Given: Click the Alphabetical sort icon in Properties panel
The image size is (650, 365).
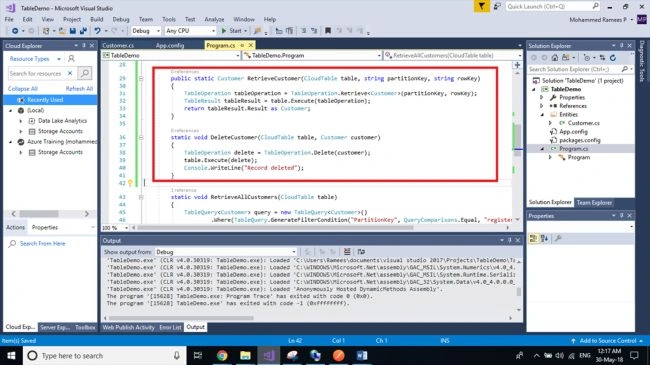Looking at the screenshot, I should pos(545,238).
